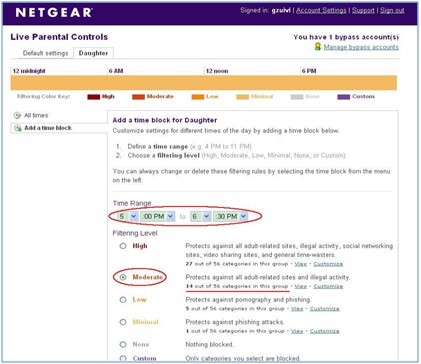Open the end minutes dropdown showing :30 PM
Screen dimensions: 421x364
(231, 216)
